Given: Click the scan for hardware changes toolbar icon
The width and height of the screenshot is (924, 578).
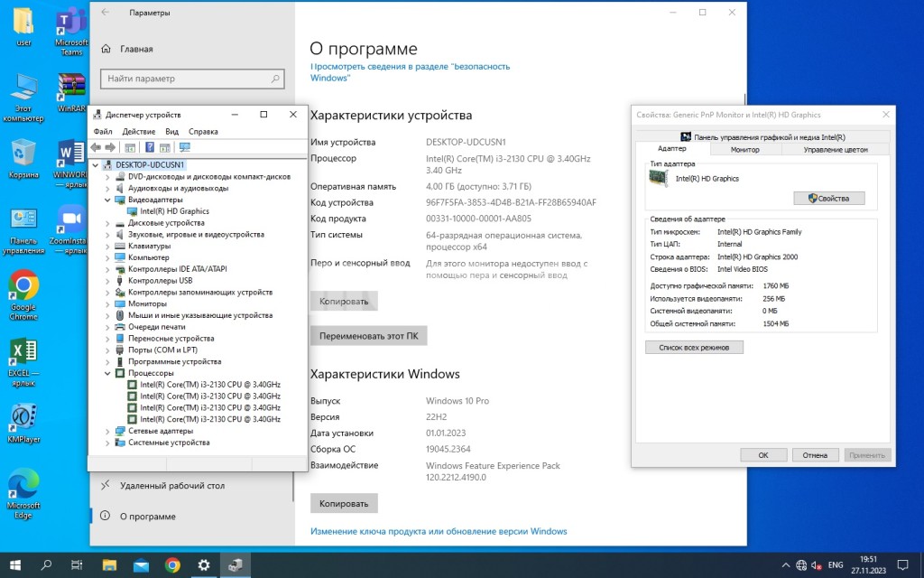Looking at the screenshot, I should point(185,147).
